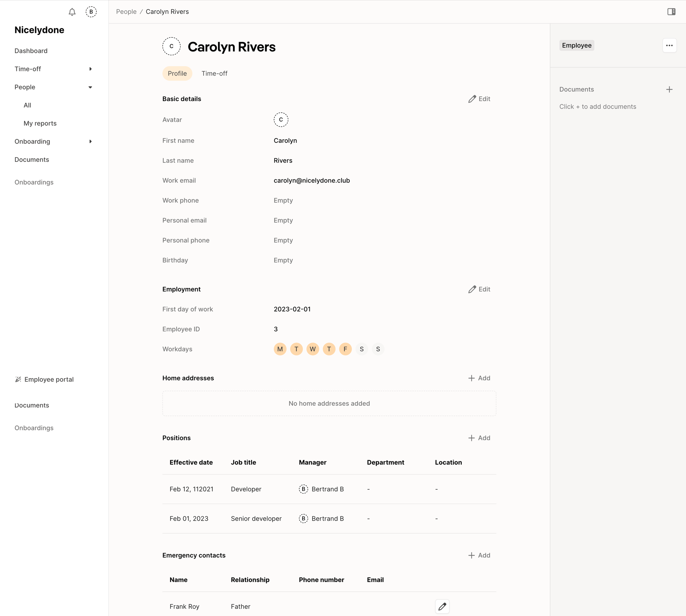Switch to the Time-off tab
Screen dimensions: 686x616
(214, 73)
